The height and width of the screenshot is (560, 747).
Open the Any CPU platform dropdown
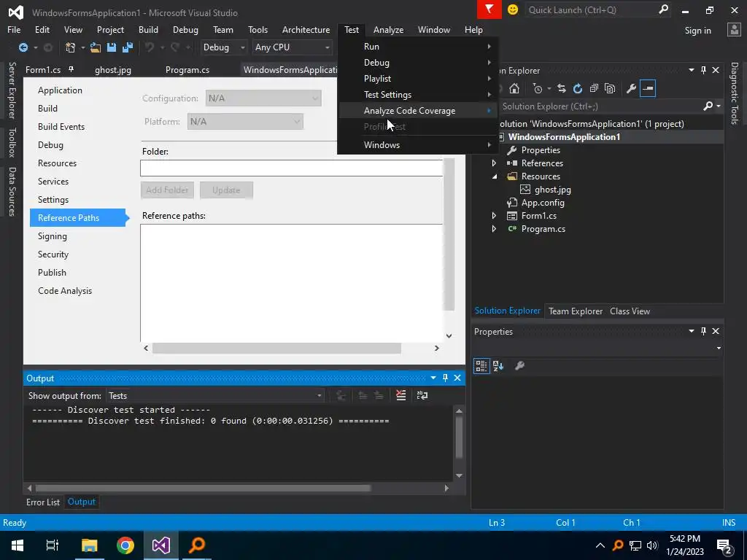coord(292,47)
